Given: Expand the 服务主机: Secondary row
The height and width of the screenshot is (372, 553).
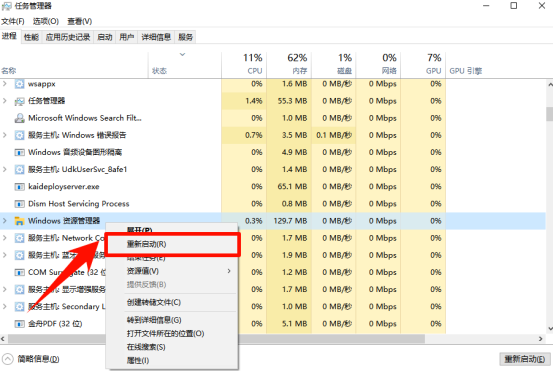Looking at the screenshot, I should click(5, 306).
